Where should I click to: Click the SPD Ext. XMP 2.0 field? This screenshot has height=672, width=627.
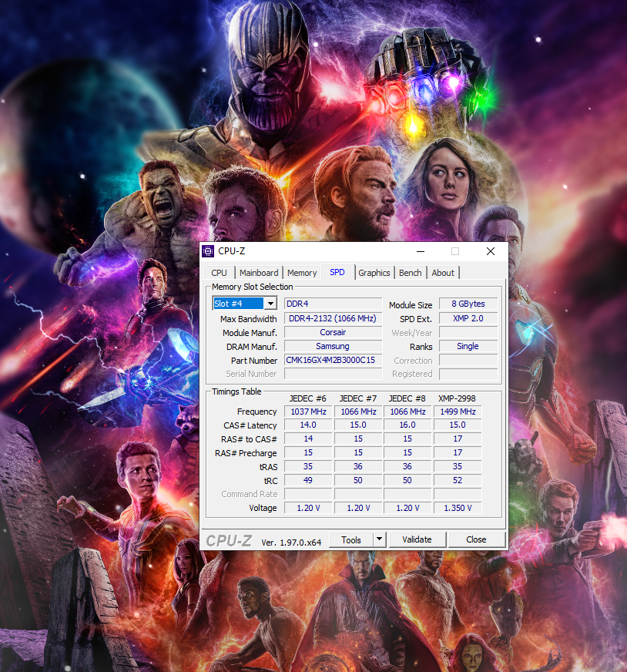(468, 318)
